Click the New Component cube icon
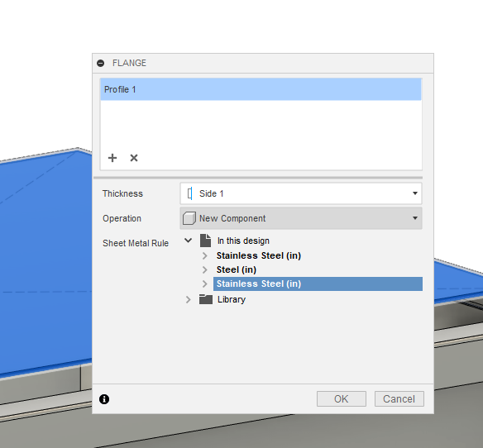Image resolution: width=483 pixels, height=448 pixels. click(x=189, y=218)
